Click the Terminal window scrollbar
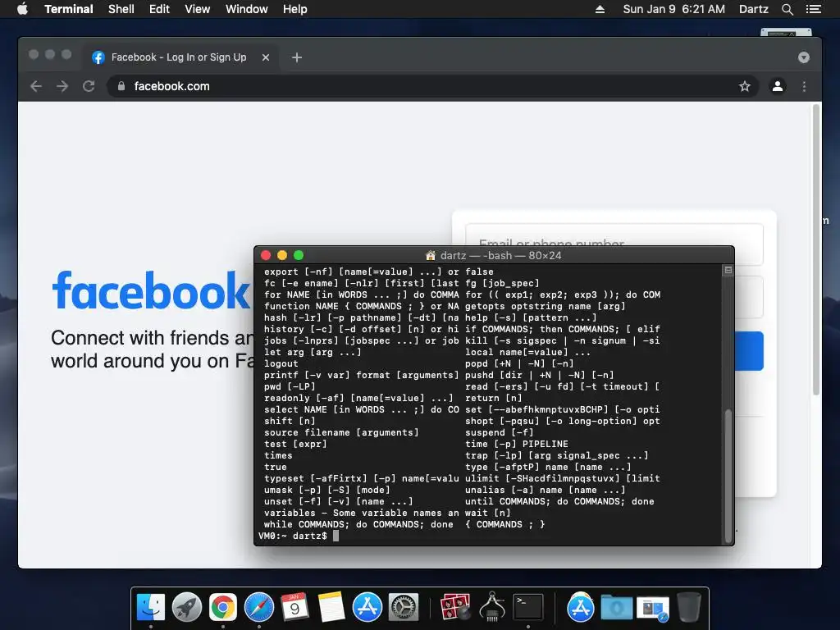 click(728, 477)
